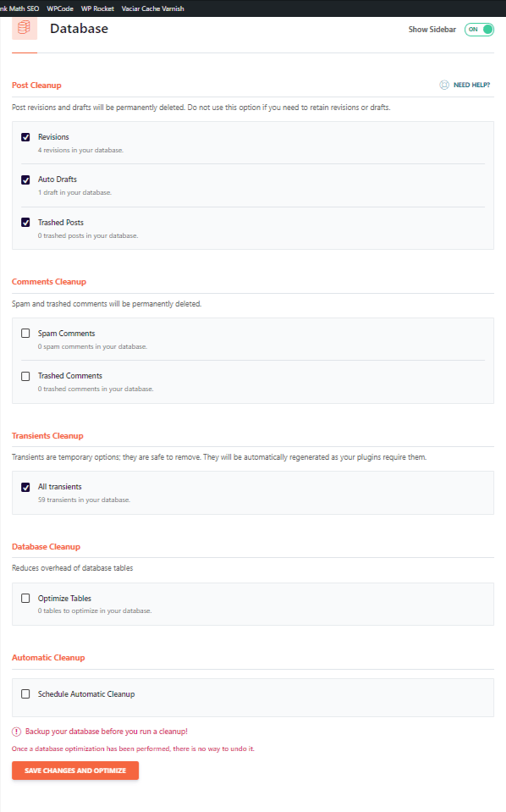Viewport: 506px width, 812px height.
Task: Open the WPCode admin bar menu
Action: (x=60, y=8)
